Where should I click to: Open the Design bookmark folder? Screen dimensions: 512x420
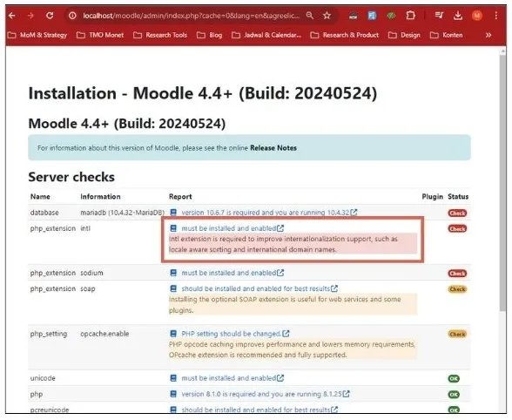tap(404, 35)
